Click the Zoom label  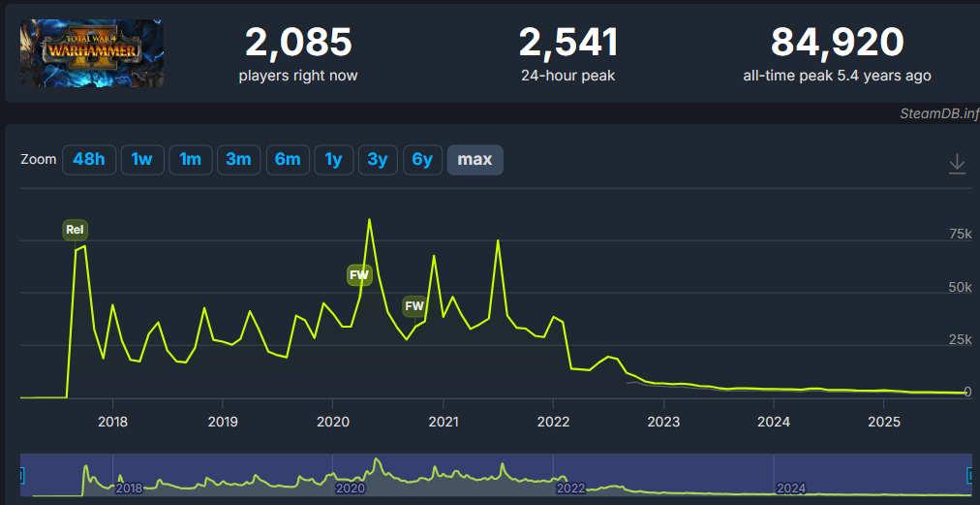click(x=38, y=159)
